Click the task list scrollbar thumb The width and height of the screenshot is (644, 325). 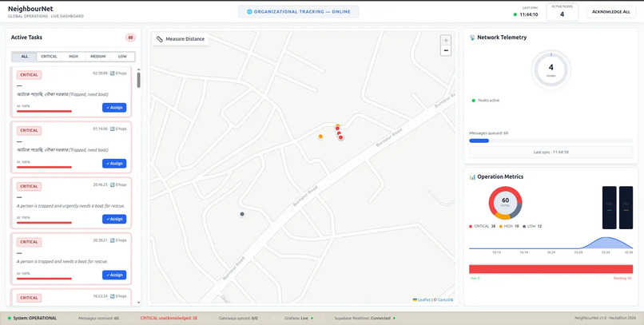tap(138, 80)
